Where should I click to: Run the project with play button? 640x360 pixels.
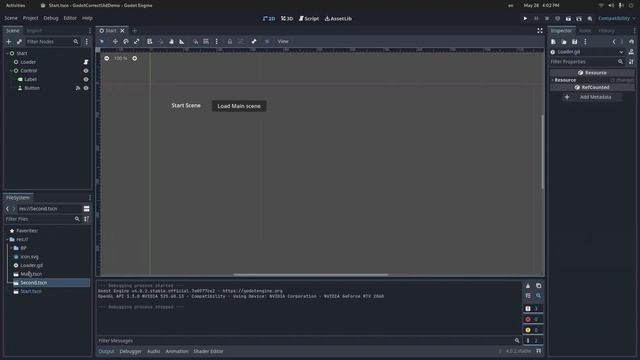(x=525, y=18)
